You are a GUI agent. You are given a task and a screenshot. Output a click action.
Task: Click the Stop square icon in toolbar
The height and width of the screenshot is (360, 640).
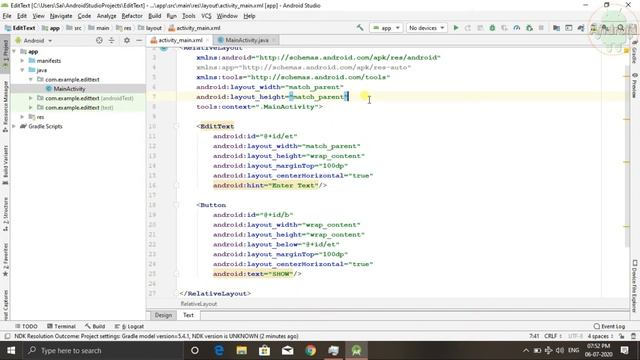click(x=541, y=28)
